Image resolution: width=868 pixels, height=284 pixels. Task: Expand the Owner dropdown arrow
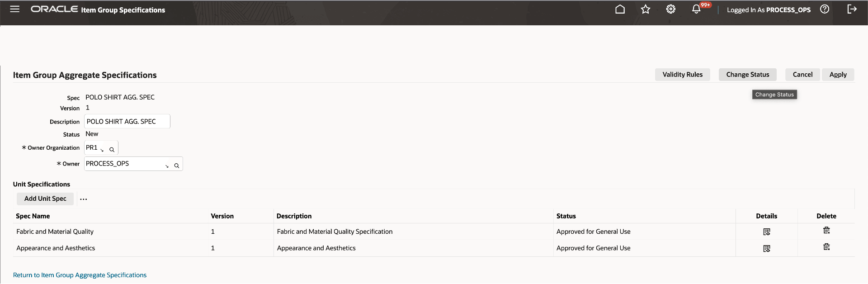pos(166,165)
